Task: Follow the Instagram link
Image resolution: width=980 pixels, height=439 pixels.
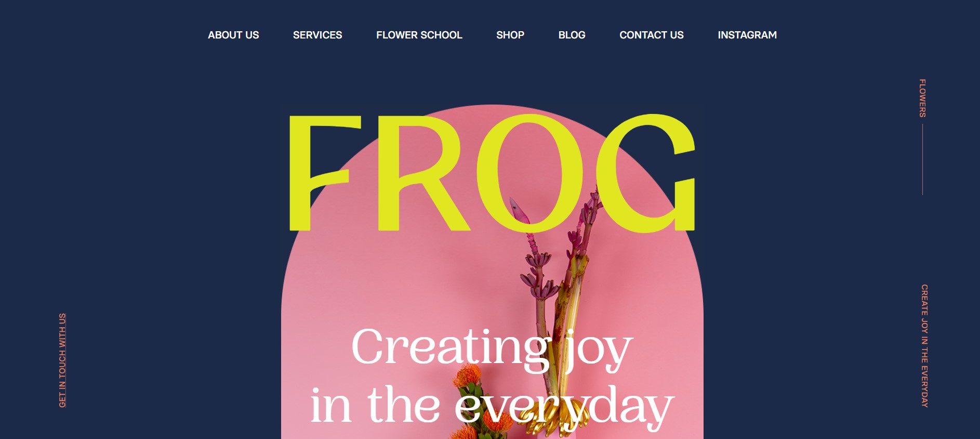Action: pos(747,35)
